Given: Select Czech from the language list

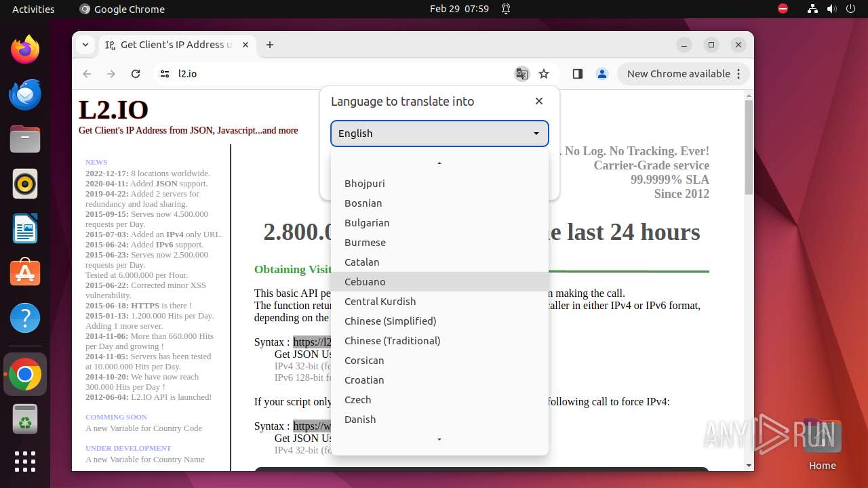Looking at the screenshot, I should tap(439, 400).
